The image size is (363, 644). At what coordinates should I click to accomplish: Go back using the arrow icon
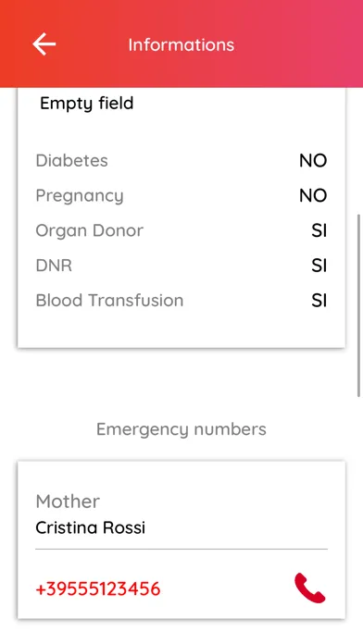coord(44,43)
